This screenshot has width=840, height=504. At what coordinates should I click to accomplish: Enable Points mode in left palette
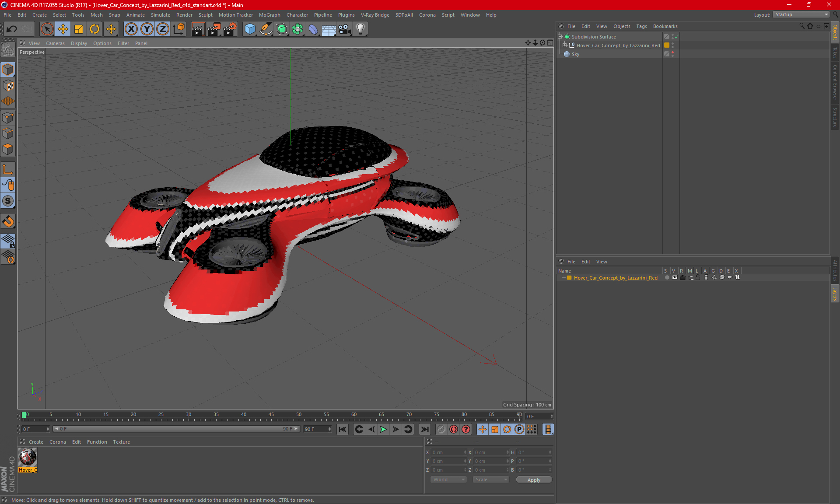click(8, 118)
